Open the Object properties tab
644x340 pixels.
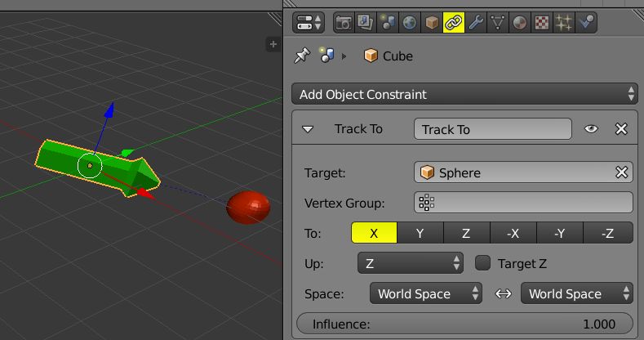tap(432, 23)
